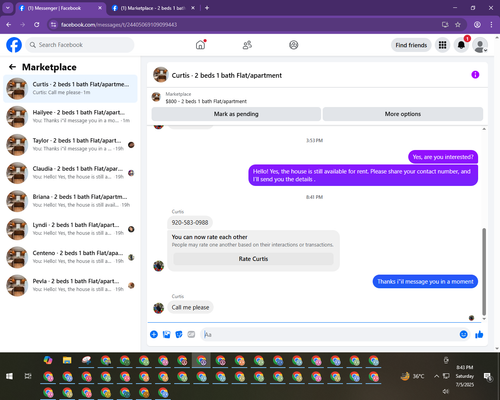Image resolution: width=500 pixels, height=400 pixels.
Task: Open the Friends icon in top navigation
Action: click(x=247, y=45)
